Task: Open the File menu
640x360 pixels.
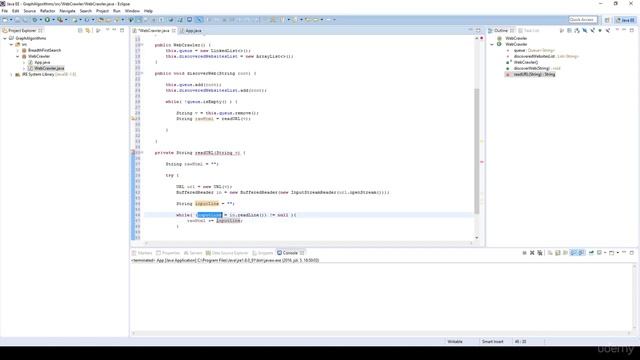Action: (x=4, y=11)
